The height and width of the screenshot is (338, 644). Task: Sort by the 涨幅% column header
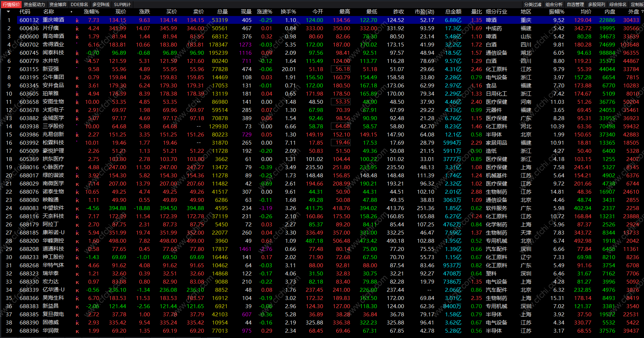[x=91, y=12]
